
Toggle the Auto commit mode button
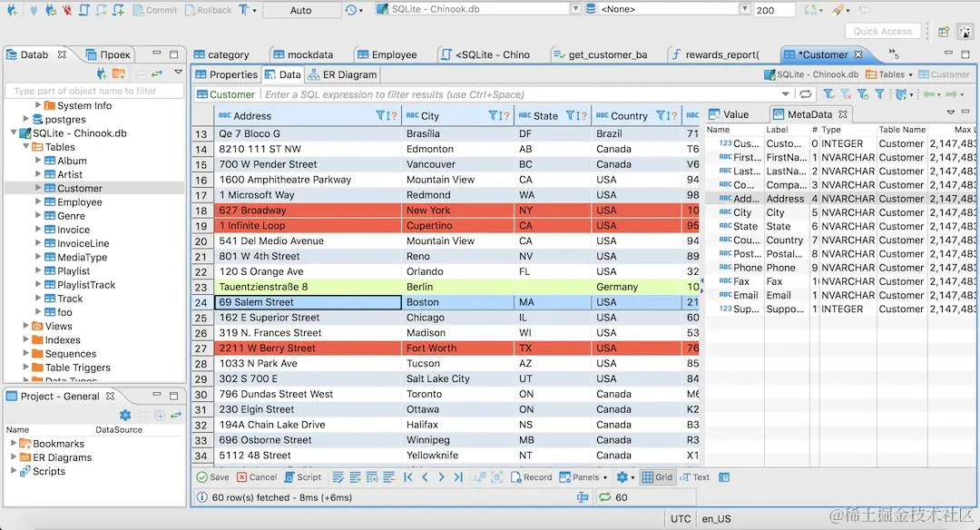point(301,10)
